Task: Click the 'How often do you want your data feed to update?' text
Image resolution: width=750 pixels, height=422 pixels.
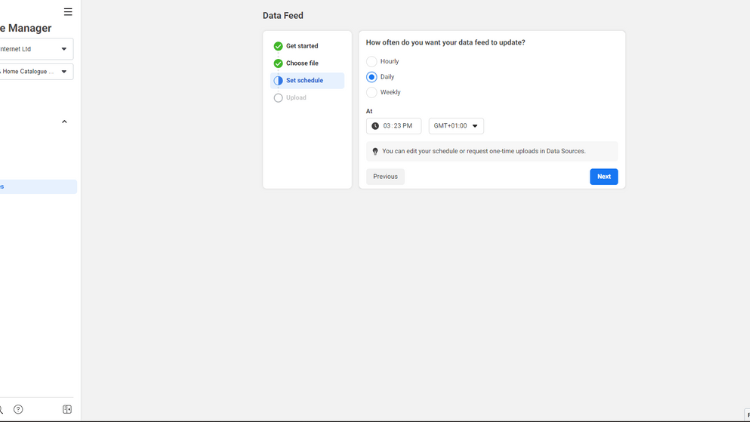Action: (445, 43)
